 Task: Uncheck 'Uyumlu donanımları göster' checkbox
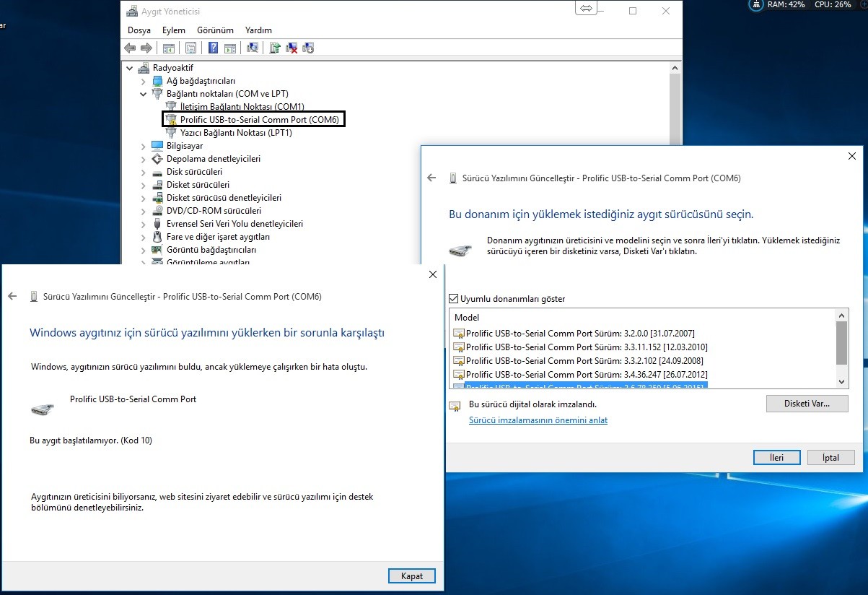(x=453, y=298)
